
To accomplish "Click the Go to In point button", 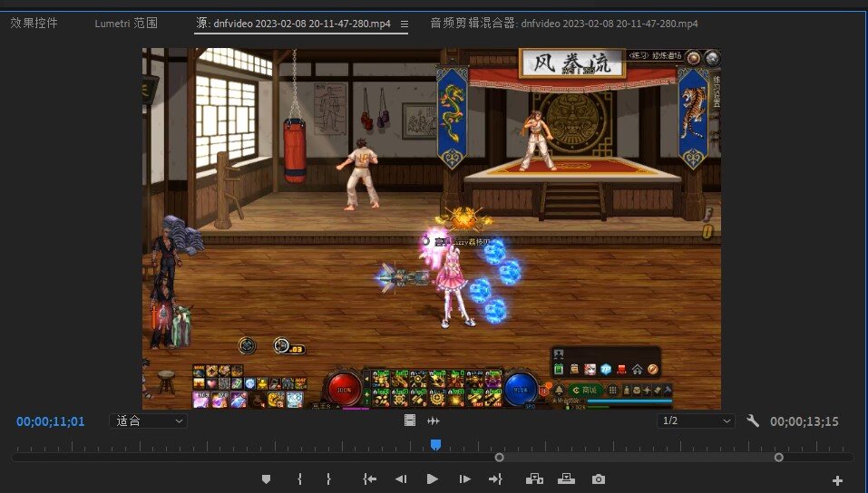I will (369, 479).
